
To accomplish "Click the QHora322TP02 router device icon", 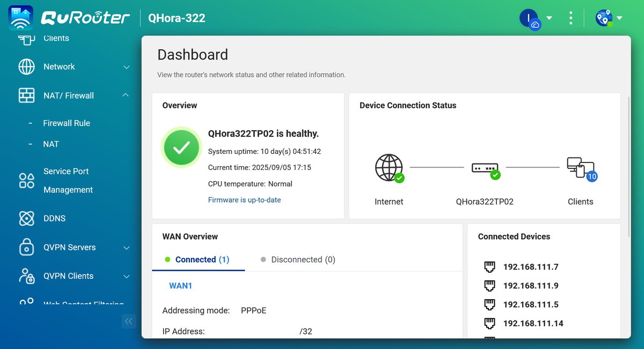I will point(485,168).
